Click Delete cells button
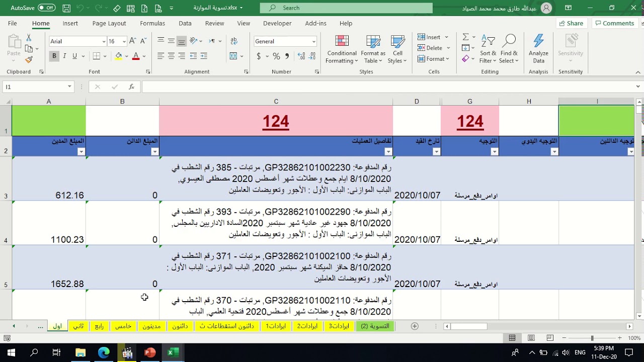 pos(430,48)
